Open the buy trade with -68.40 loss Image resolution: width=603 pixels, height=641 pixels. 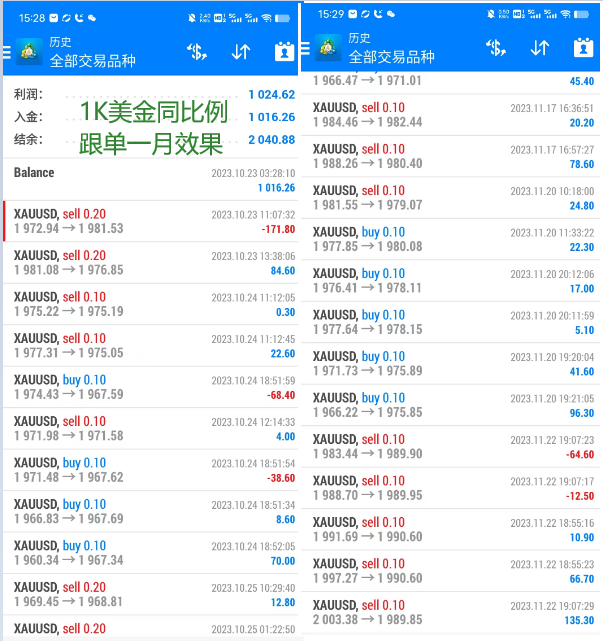point(150,387)
